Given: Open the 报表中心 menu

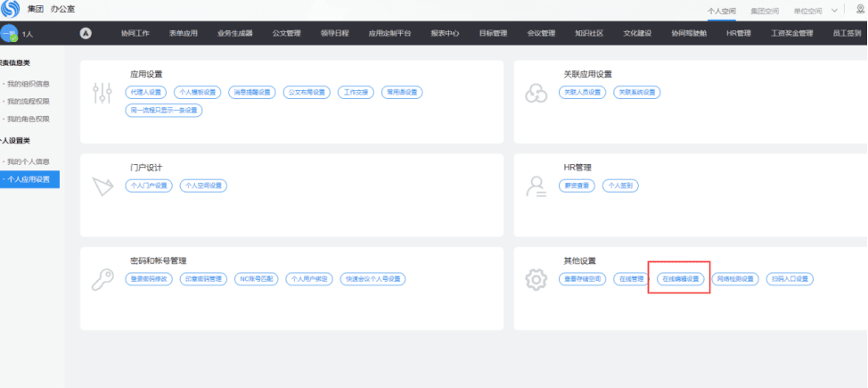Looking at the screenshot, I should 445,33.
